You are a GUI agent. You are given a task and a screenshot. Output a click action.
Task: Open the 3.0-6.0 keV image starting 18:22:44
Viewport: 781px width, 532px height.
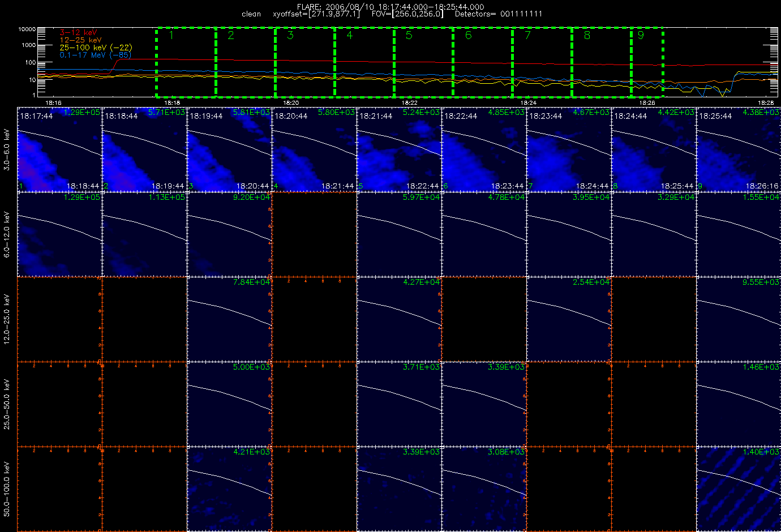(484, 149)
